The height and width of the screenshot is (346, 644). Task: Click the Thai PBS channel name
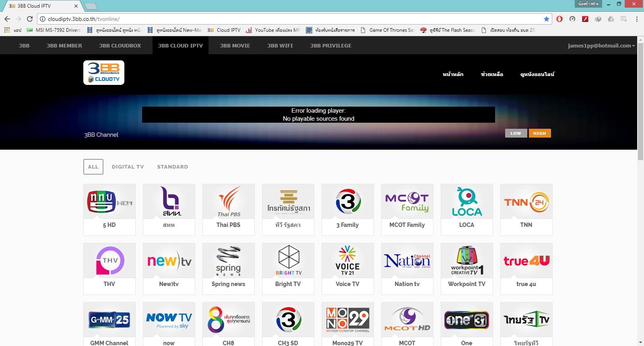(x=229, y=225)
